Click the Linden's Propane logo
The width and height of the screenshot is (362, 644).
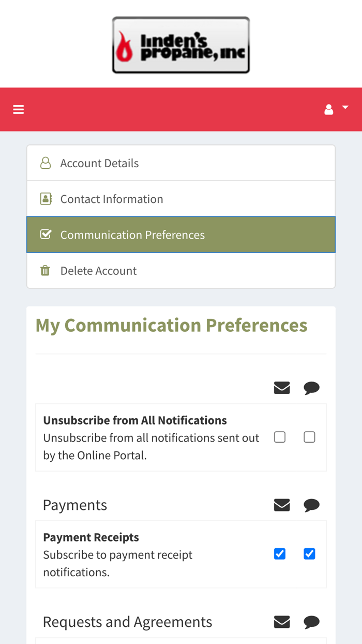[x=181, y=45]
